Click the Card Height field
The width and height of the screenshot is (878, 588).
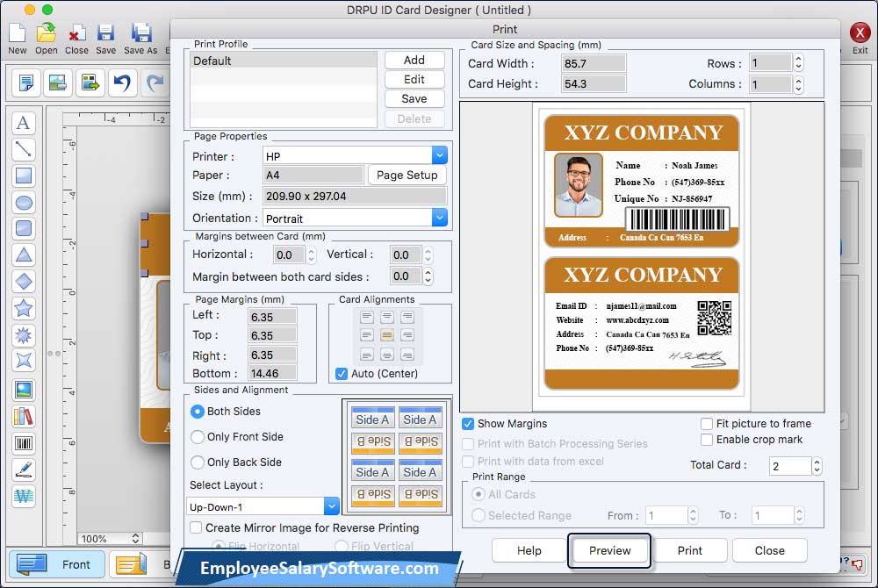pyautogui.click(x=593, y=84)
